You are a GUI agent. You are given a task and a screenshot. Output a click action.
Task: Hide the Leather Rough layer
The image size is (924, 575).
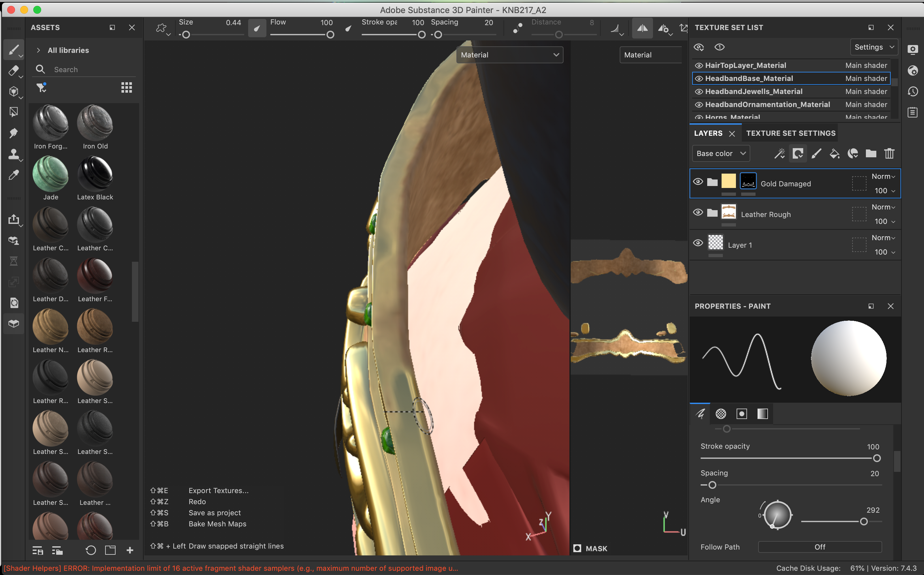pos(698,212)
